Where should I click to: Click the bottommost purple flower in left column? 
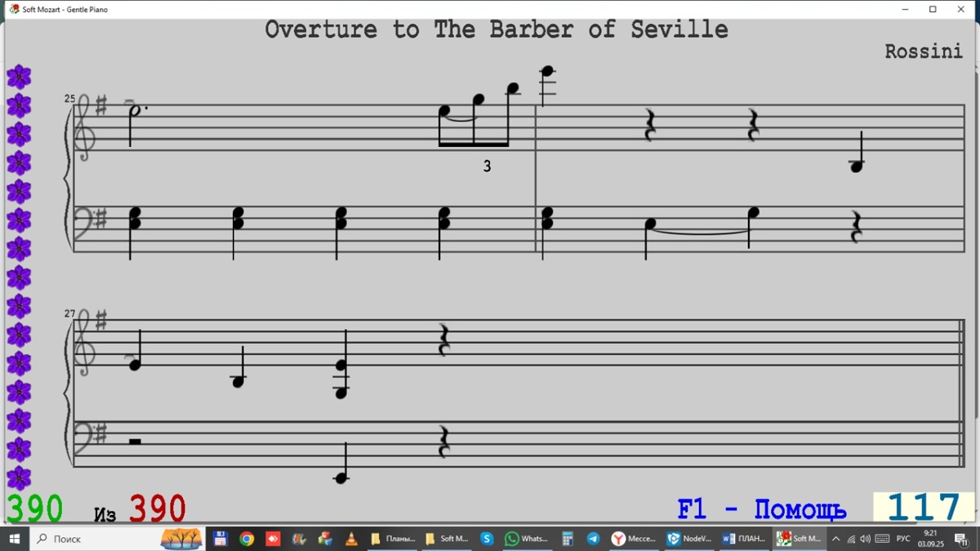coord(19,478)
